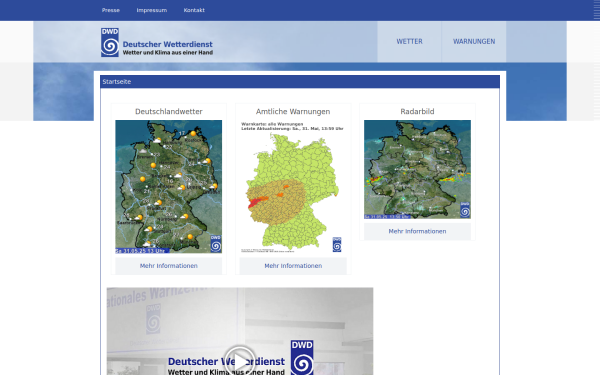The height and width of the screenshot is (375, 600).
Task: Click Mehr Informationen under Deutschlandwetter
Action: coord(169,266)
